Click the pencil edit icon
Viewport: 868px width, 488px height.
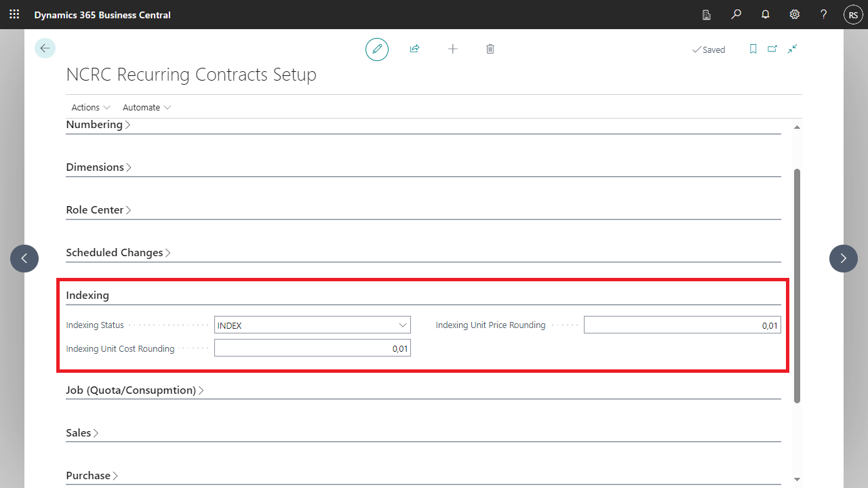coord(377,49)
